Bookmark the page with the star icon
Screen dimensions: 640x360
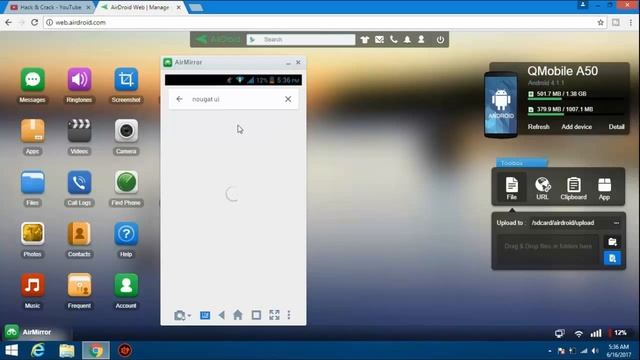click(600, 22)
